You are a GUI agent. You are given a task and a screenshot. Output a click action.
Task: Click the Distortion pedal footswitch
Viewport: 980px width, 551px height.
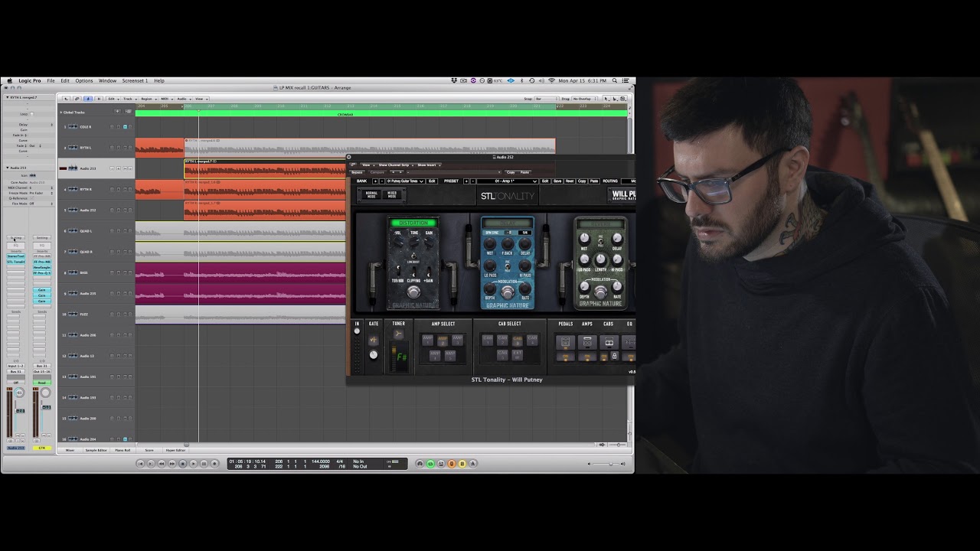[413, 292]
